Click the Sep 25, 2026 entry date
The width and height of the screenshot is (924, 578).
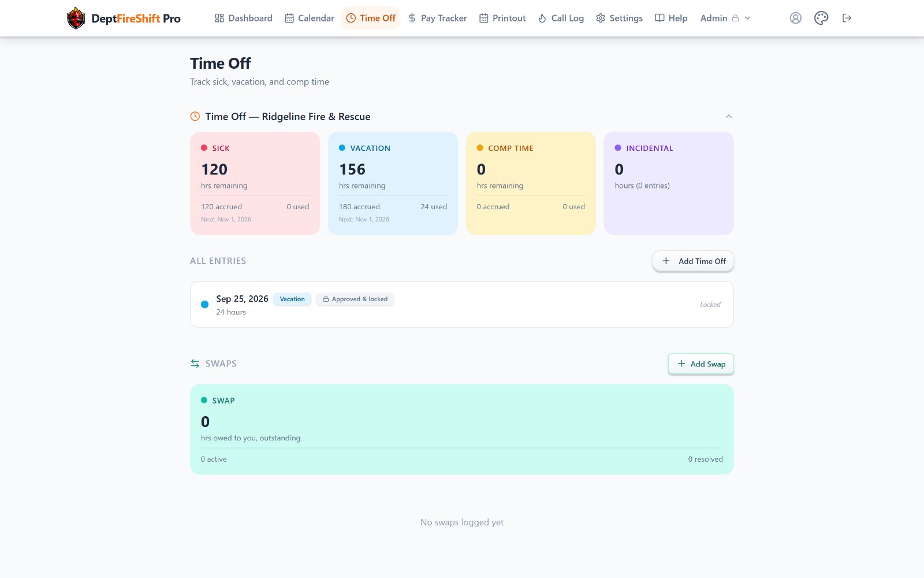242,299
